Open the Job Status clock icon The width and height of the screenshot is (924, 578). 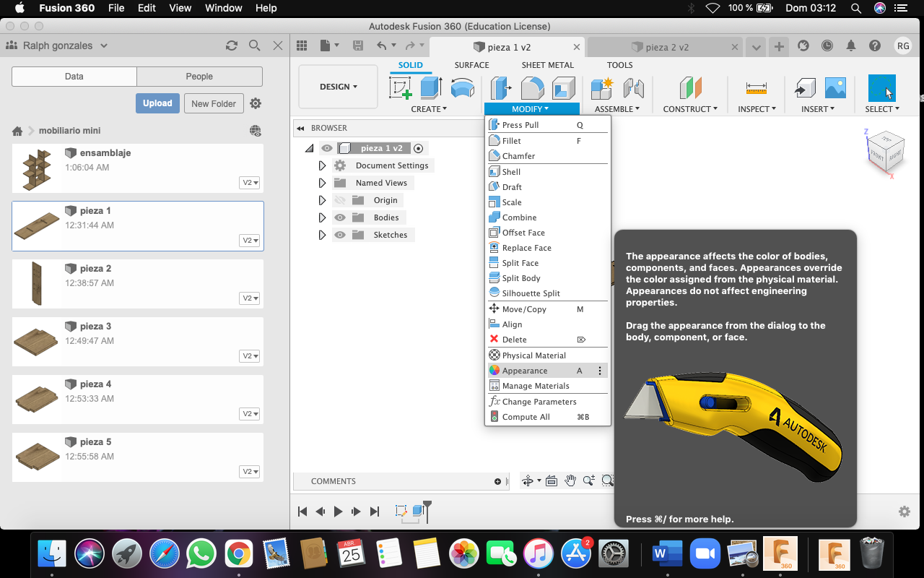click(827, 46)
